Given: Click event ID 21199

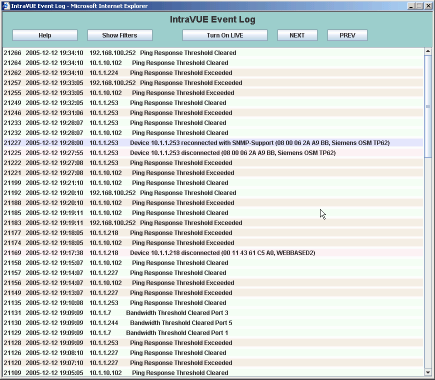Looking at the screenshot, I should click(12, 183).
